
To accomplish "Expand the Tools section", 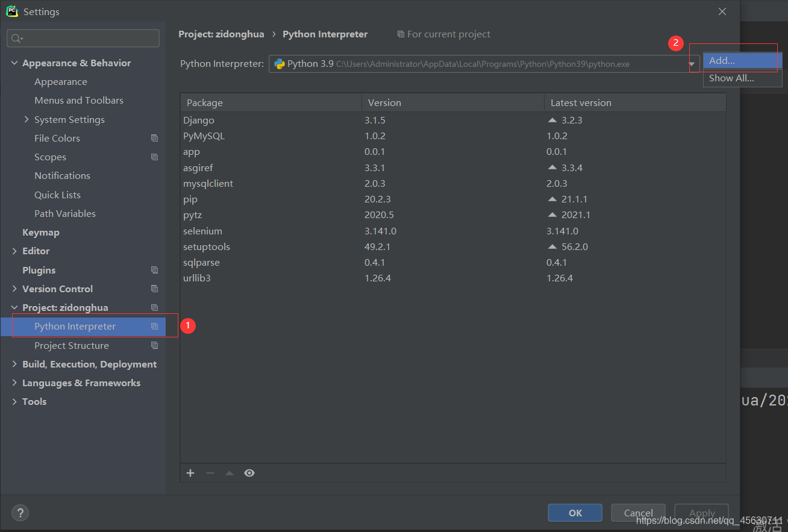I will pyautogui.click(x=14, y=401).
